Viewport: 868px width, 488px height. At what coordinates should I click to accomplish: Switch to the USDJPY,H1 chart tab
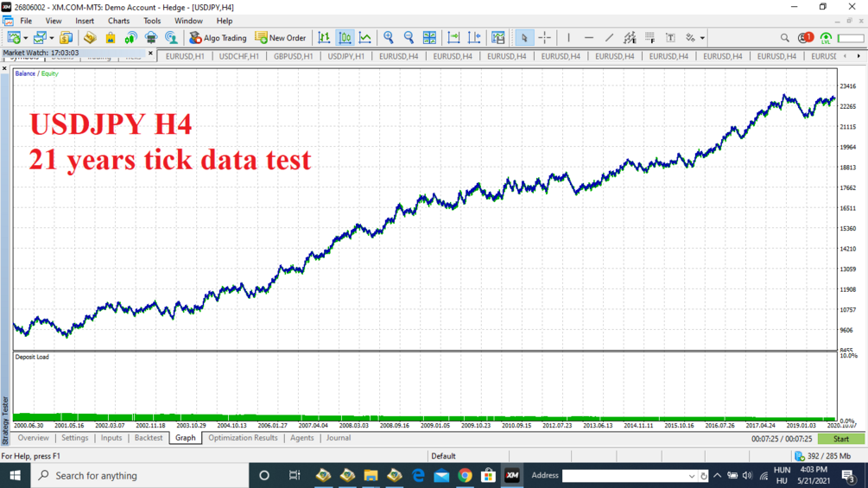(x=346, y=56)
